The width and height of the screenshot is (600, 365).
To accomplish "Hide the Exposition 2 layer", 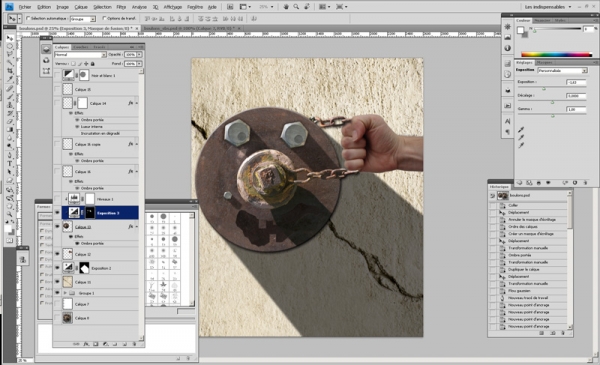I will coord(57,268).
